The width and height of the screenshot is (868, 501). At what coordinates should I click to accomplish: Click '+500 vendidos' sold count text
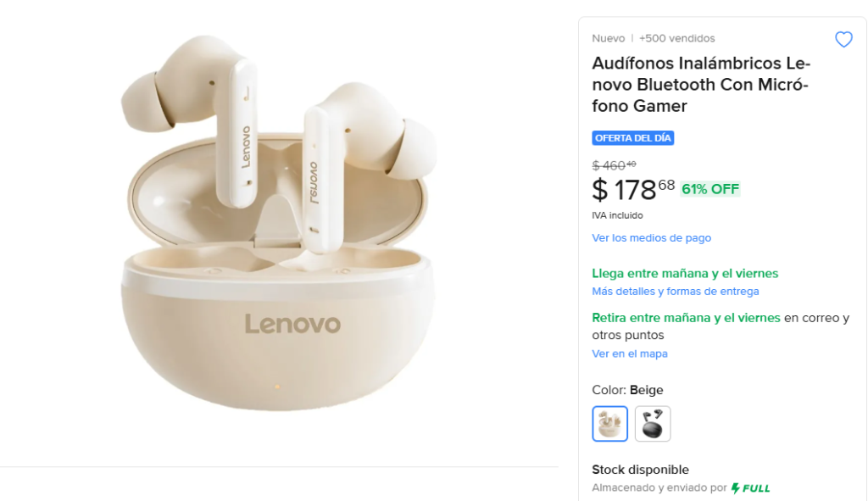tap(676, 38)
